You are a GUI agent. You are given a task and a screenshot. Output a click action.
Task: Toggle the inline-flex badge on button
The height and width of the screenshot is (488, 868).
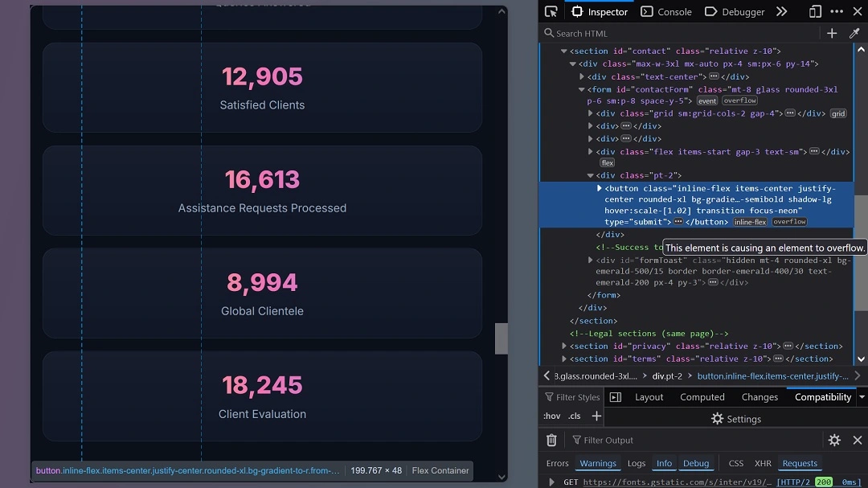(x=750, y=222)
